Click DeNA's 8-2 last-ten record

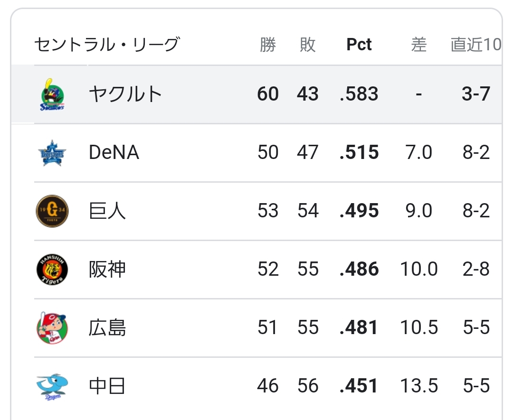476,153
